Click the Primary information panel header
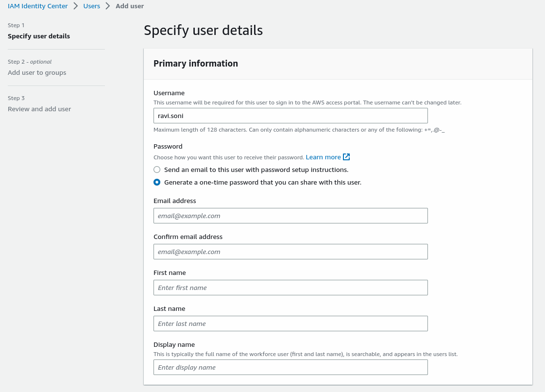This screenshot has height=392, width=545. pos(196,64)
